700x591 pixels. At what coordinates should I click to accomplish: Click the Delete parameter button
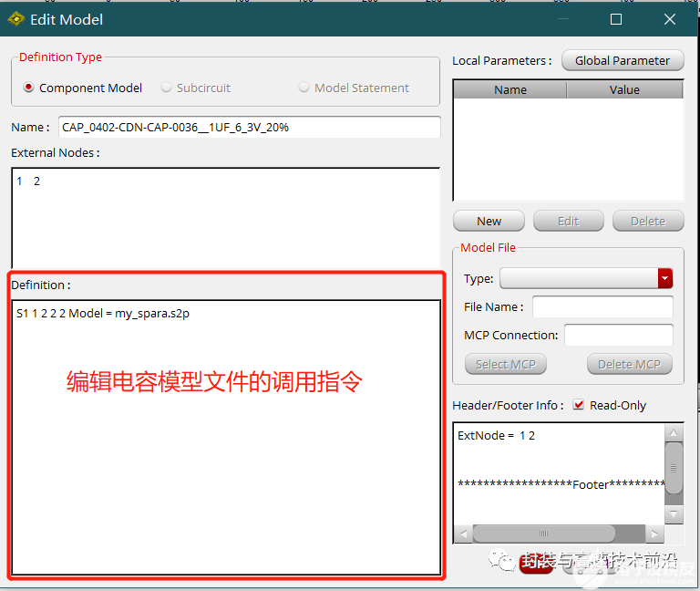pyautogui.click(x=648, y=221)
